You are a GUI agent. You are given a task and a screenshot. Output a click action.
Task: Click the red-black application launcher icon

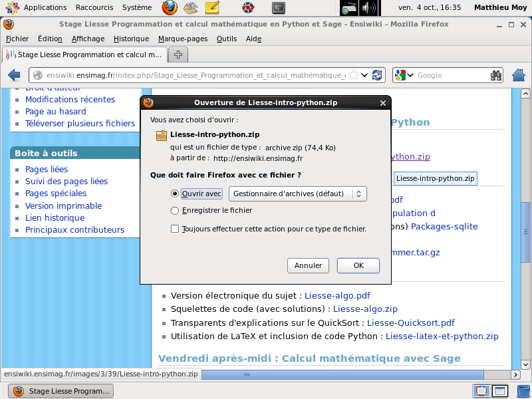(x=248, y=7)
